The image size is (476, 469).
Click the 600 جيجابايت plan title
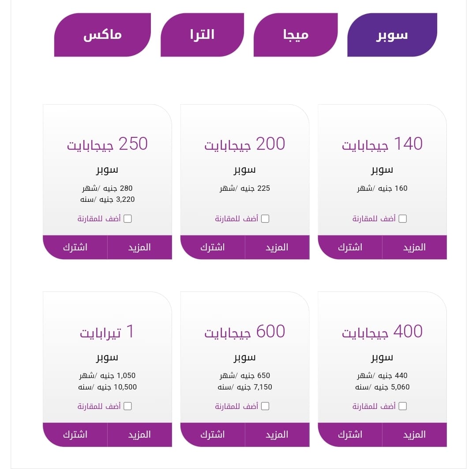click(245, 332)
